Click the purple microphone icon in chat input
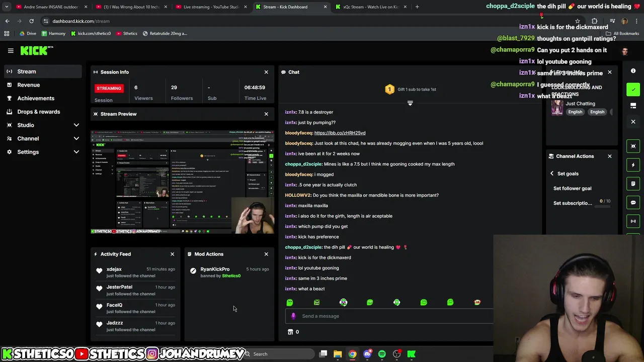644x362 pixels. [x=293, y=316]
